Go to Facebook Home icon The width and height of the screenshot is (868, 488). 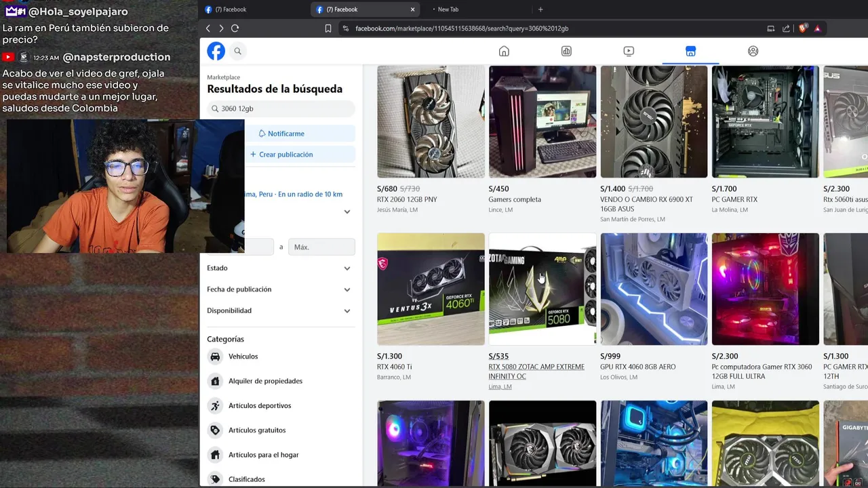504,51
